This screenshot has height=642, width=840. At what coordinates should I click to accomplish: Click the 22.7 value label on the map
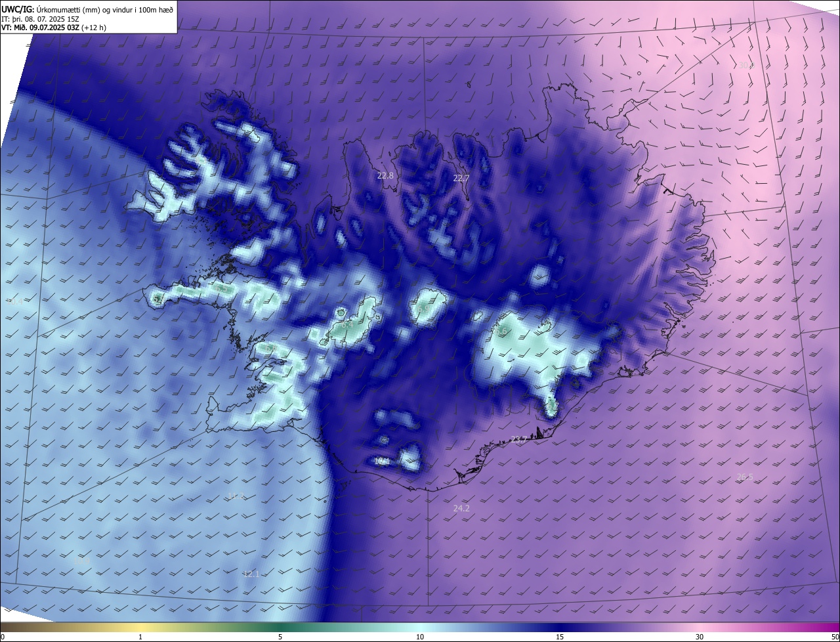tap(461, 179)
